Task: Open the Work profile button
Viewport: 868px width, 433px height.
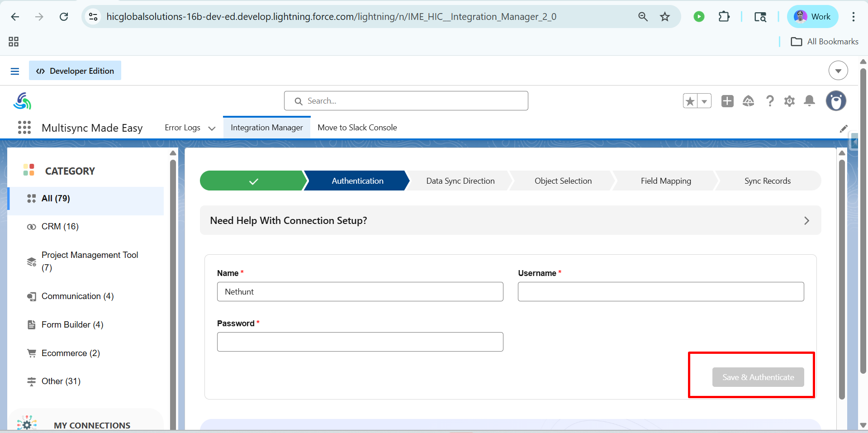Action: click(812, 17)
